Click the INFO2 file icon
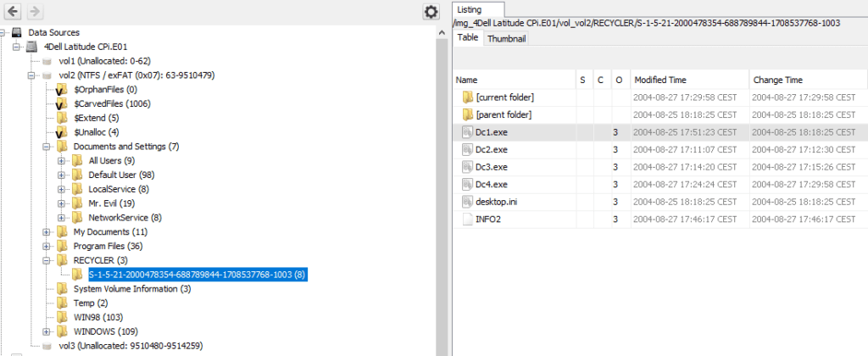 (468, 220)
